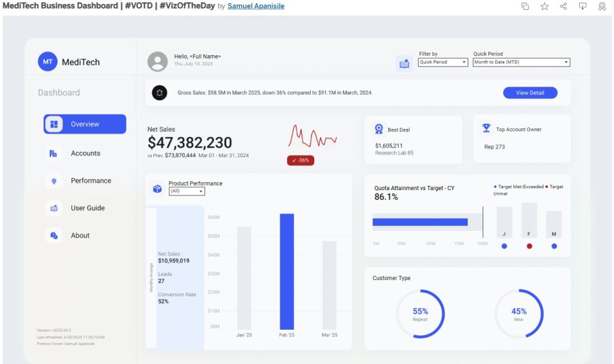Screen dimensions: 614x364
Task: Open the user guide book icon beside Filter by
Action: (404, 64)
